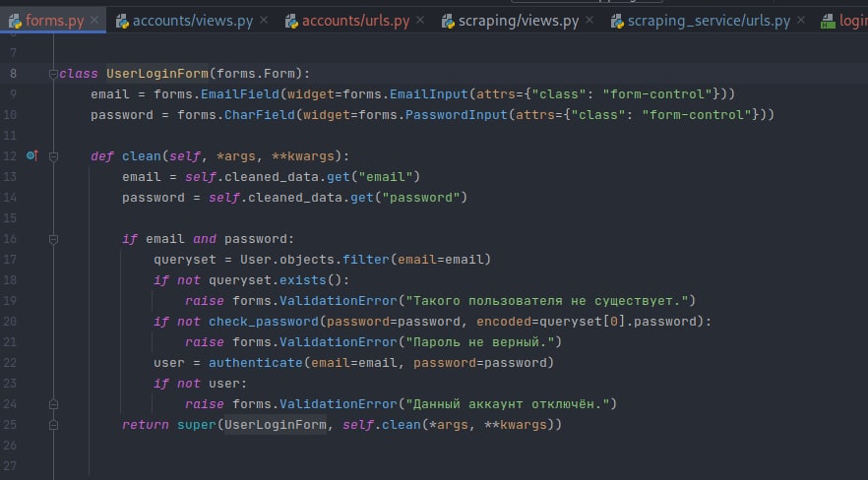Collapse the UserLoginForm class fold on line 8
Viewport: 868px width, 480px height.
(54, 74)
